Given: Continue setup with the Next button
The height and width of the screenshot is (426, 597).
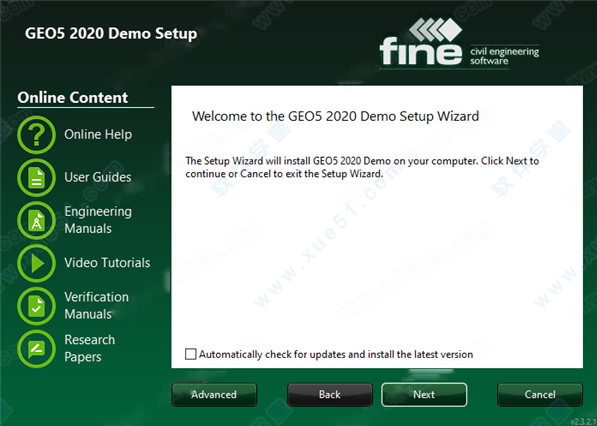Looking at the screenshot, I should pos(424,394).
